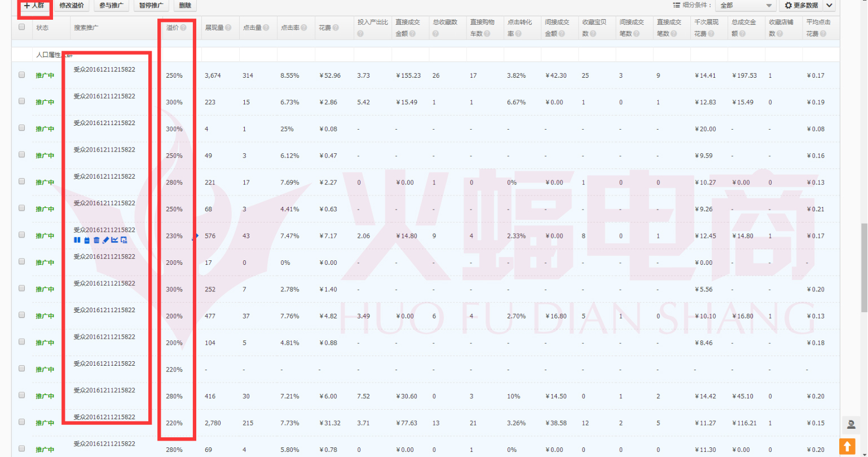
Task: Click the 修改溢价 button
Action: click(x=72, y=6)
